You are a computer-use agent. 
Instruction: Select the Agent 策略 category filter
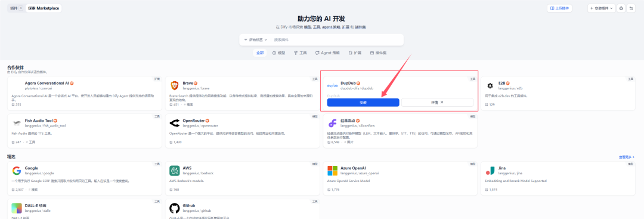point(328,53)
